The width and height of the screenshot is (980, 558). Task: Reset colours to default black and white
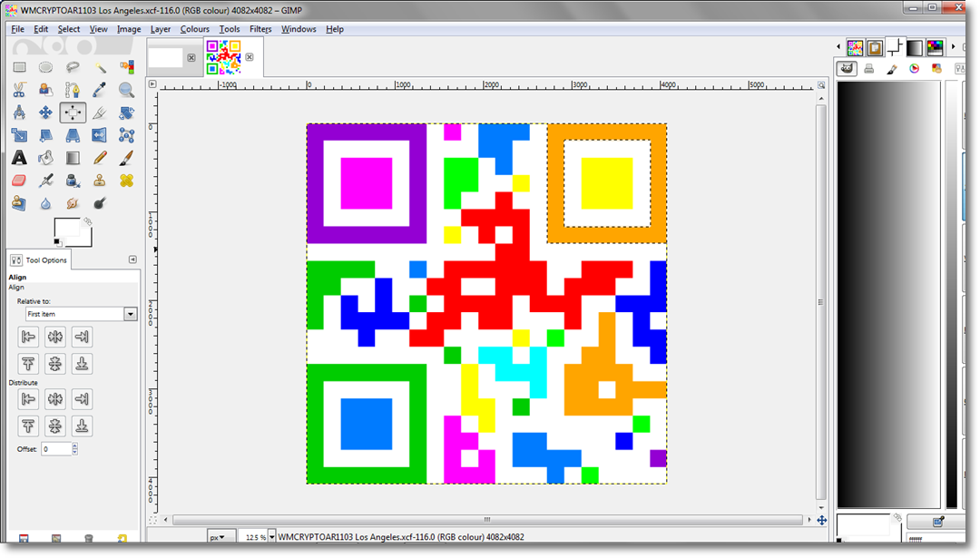tap(57, 242)
